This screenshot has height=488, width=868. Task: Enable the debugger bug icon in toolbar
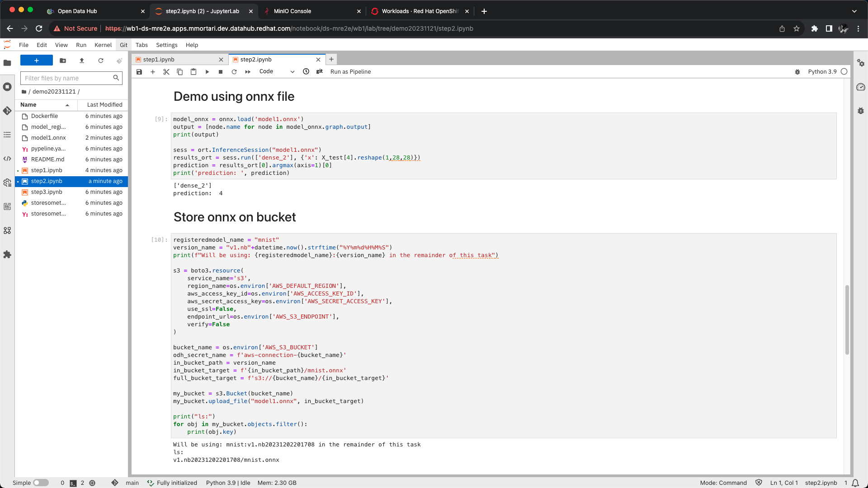click(x=797, y=72)
